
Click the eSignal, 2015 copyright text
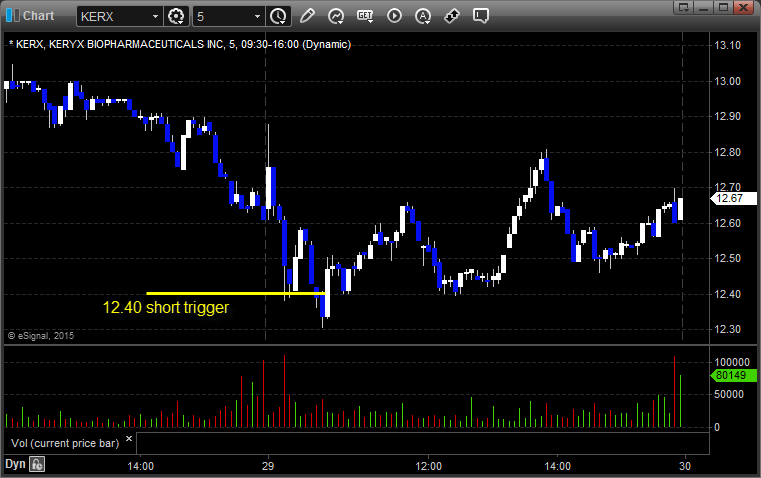(x=41, y=335)
